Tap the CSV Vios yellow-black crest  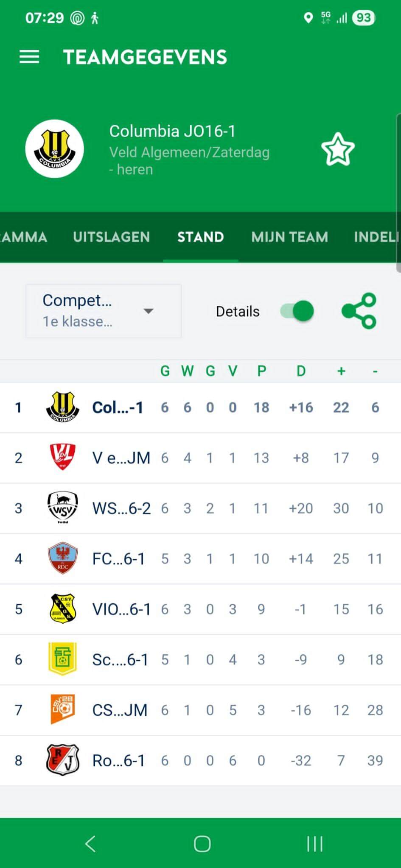[62, 608]
